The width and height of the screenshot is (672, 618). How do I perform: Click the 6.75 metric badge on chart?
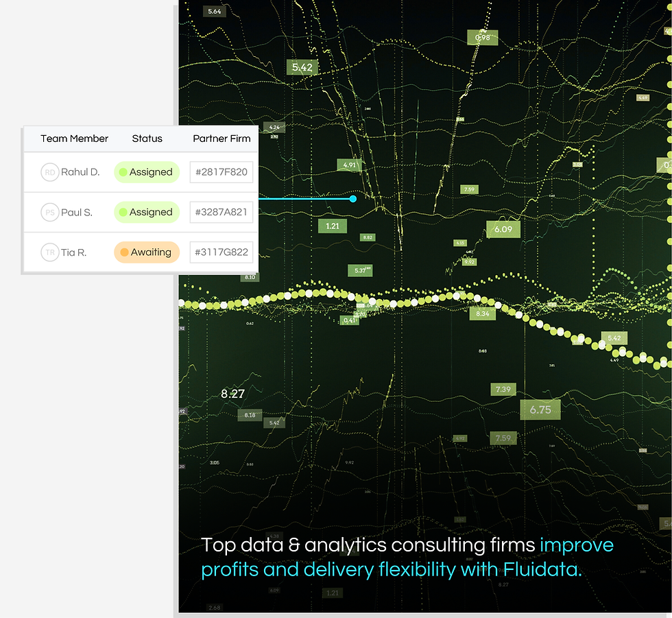pos(541,409)
